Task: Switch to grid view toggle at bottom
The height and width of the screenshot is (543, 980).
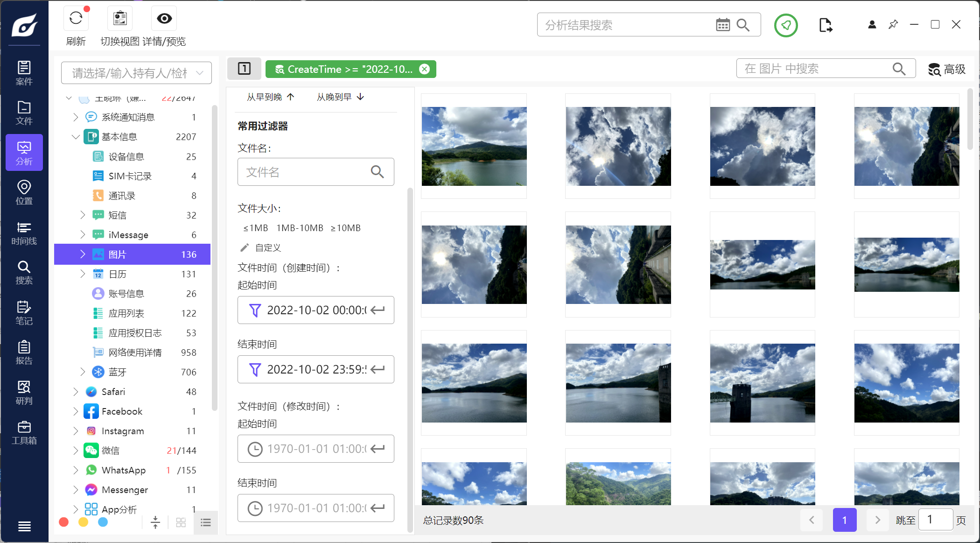Action: coord(181,522)
